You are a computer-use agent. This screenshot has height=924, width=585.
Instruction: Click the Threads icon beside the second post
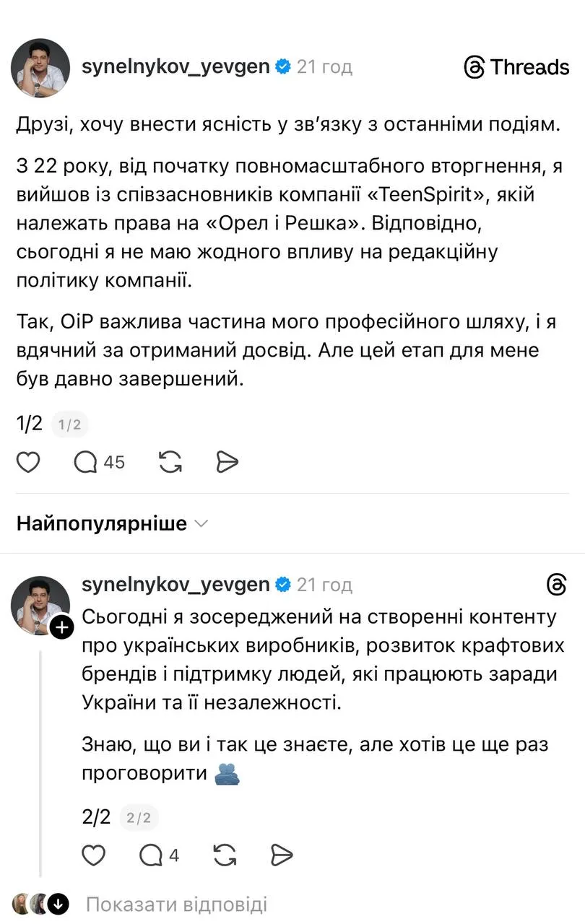(556, 585)
